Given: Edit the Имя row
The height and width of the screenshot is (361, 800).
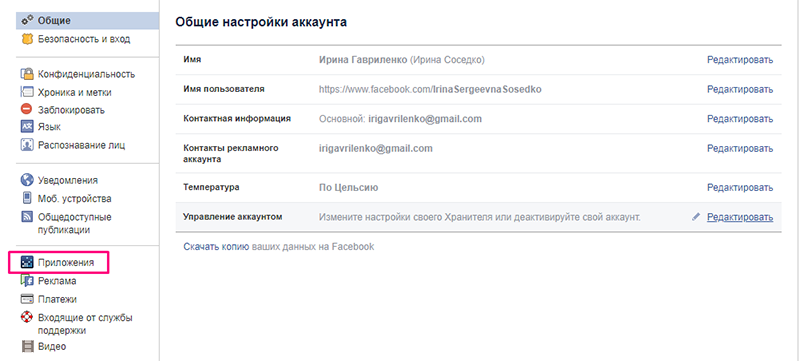Looking at the screenshot, I should [740, 60].
